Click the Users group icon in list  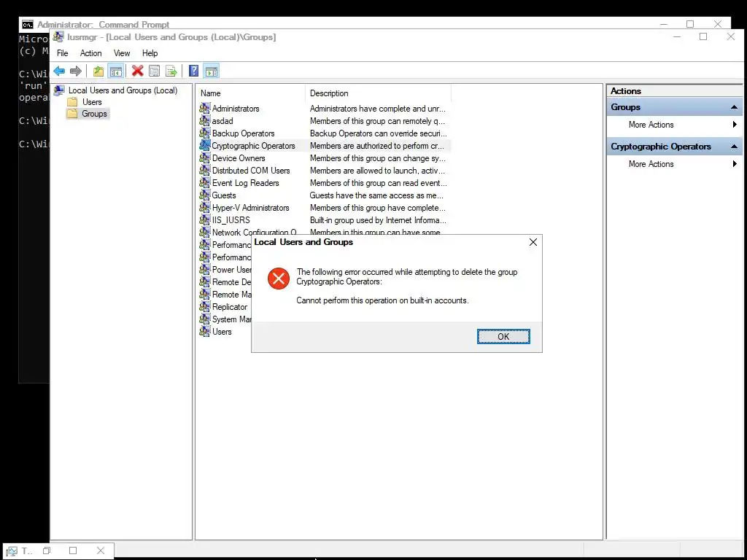pyautogui.click(x=205, y=332)
